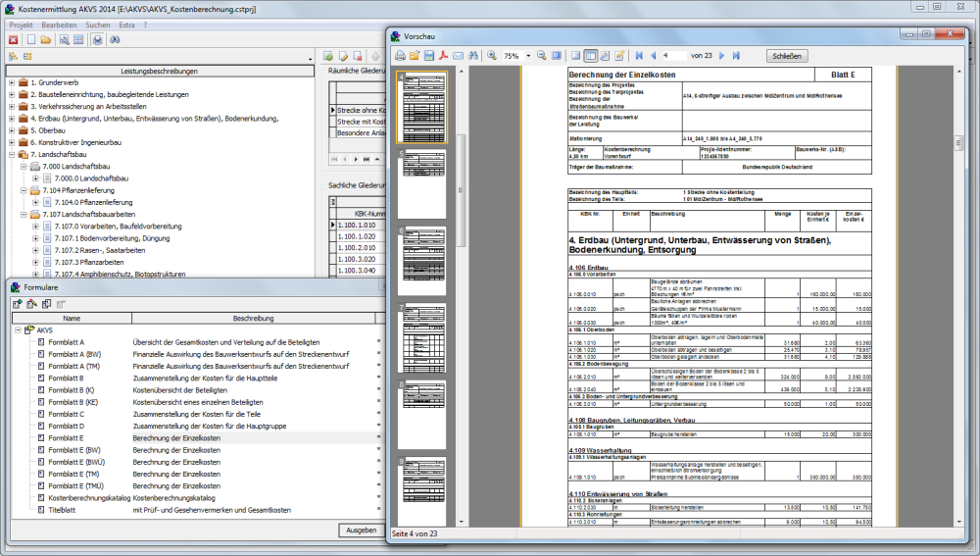Select the 7.107.2 Rasen-, Saatarbeiten item
The image size is (980, 556).
tap(99, 250)
